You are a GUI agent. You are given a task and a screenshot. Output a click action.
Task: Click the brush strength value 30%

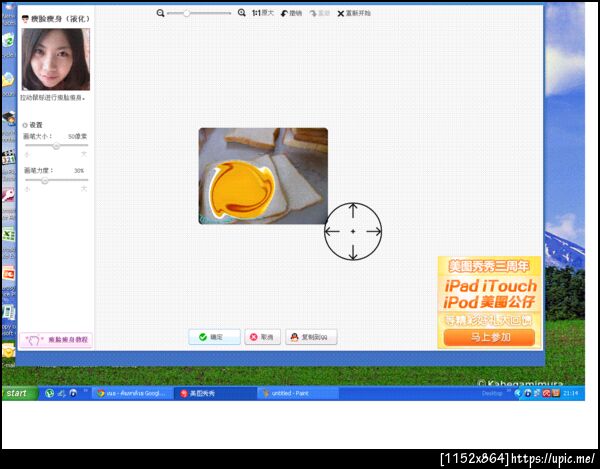[x=79, y=171]
